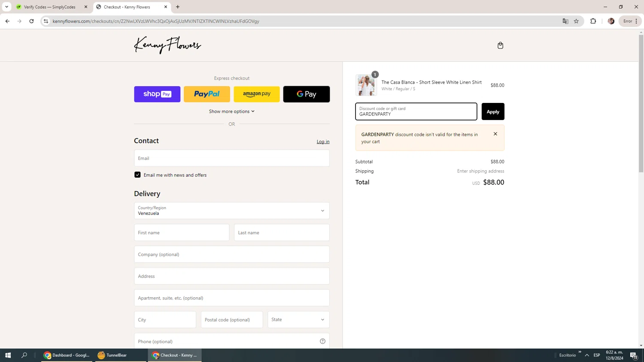Screen dimensions: 644x362
Task: Switch to the Verify Codes — SimplyCodes tab
Action: [50, 7]
